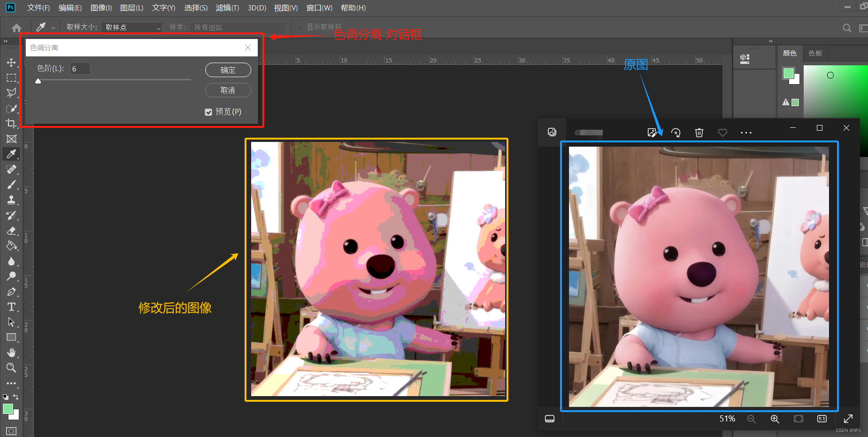The height and width of the screenshot is (437, 868).
Task: Open the 文件(F) menu
Action: point(38,8)
